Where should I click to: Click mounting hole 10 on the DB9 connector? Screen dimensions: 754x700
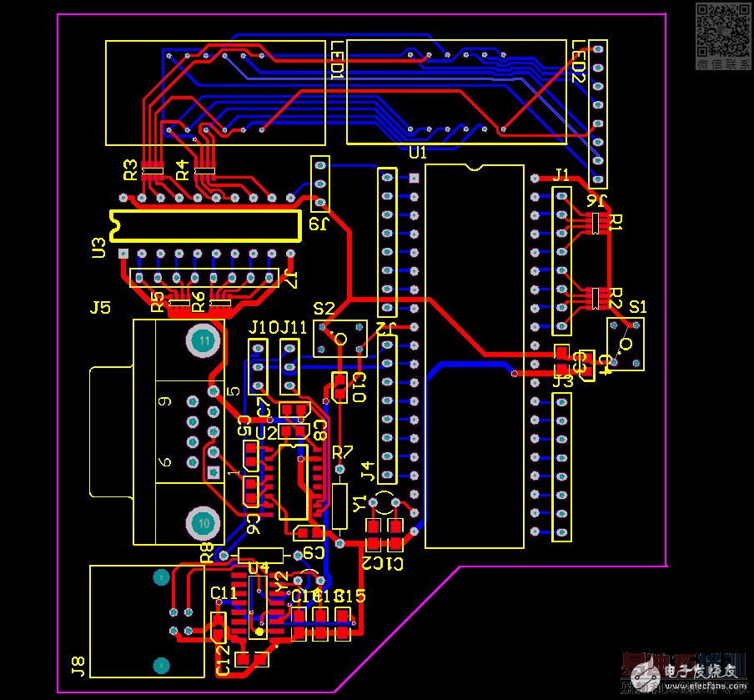pyautogui.click(x=204, y=523)
